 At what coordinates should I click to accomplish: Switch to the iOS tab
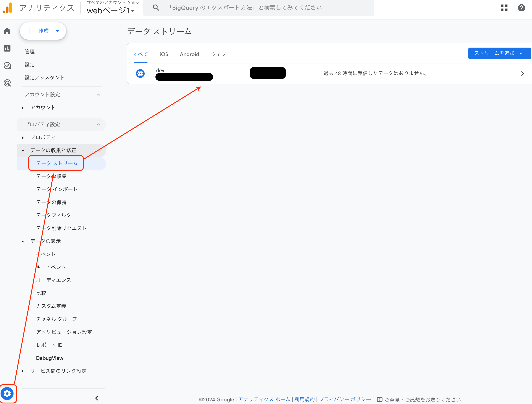point(164,54)
